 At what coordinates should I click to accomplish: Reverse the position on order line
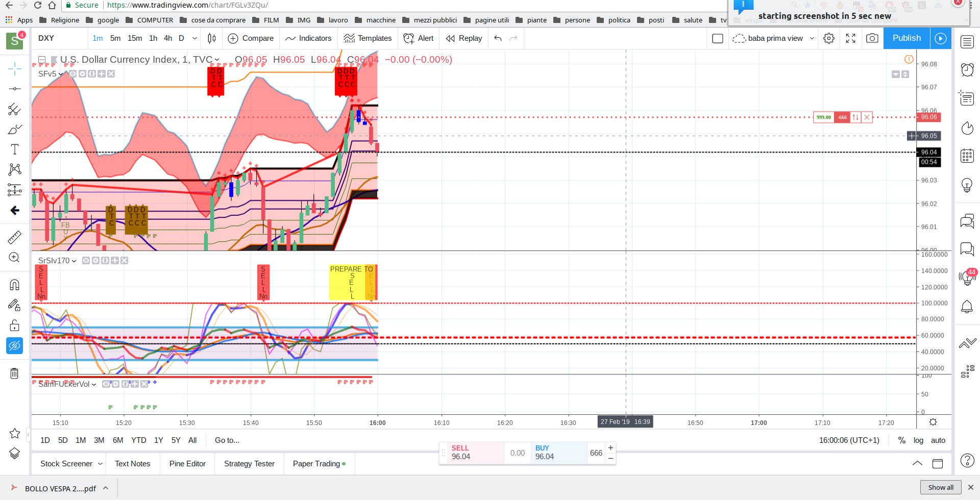click(855, 117)
